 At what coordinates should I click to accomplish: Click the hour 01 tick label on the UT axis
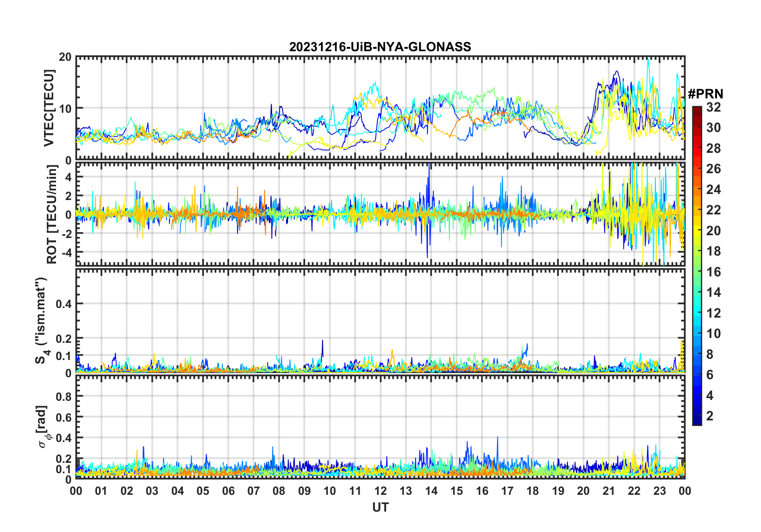(101, 491)
